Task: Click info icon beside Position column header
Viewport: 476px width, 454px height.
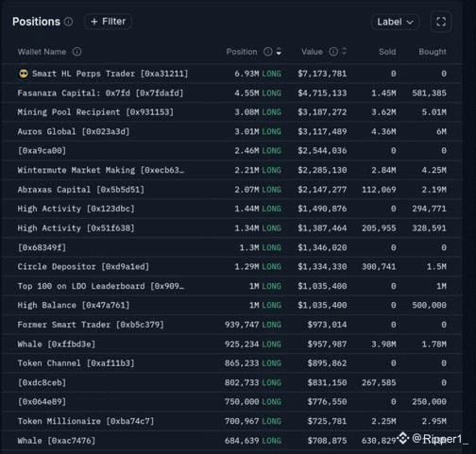Action: click(268, 52)
